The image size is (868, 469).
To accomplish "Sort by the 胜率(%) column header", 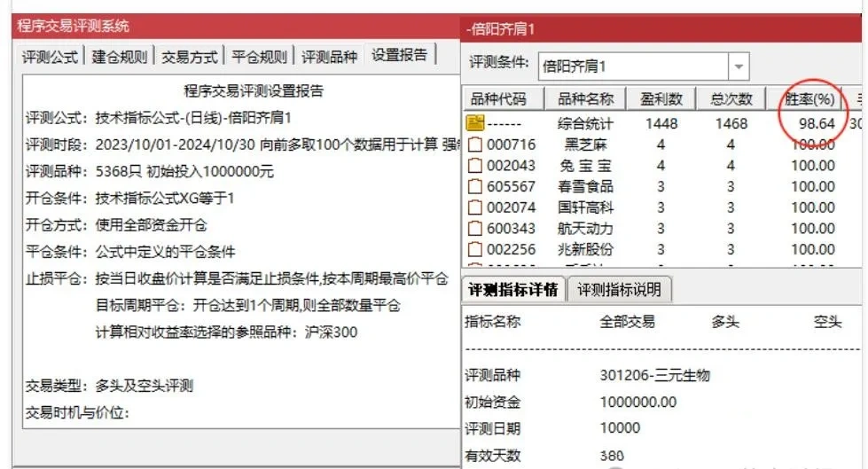I will [810, 99].
